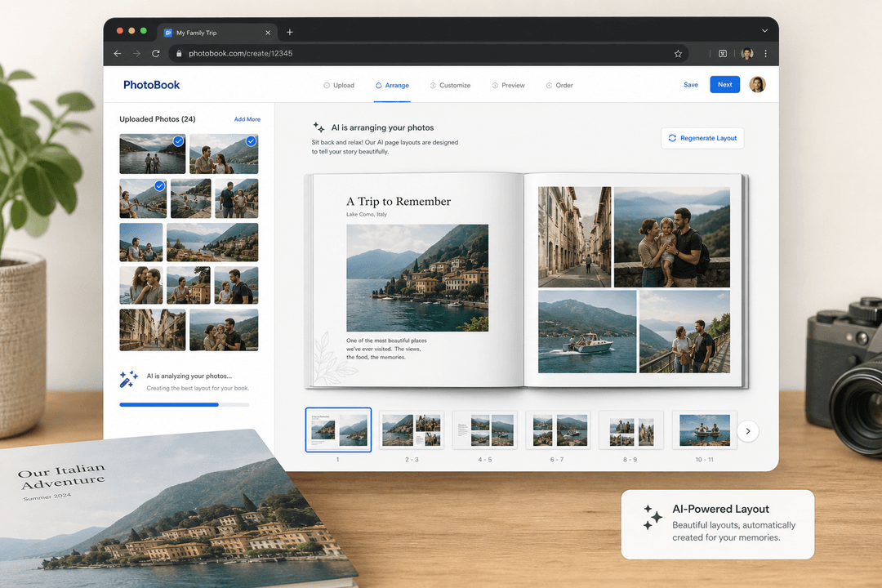Image resolution: width=882 pixels, height=588 pixels.
Task: Select the narrow street photo on right page
Action: (x=574, y=237)
